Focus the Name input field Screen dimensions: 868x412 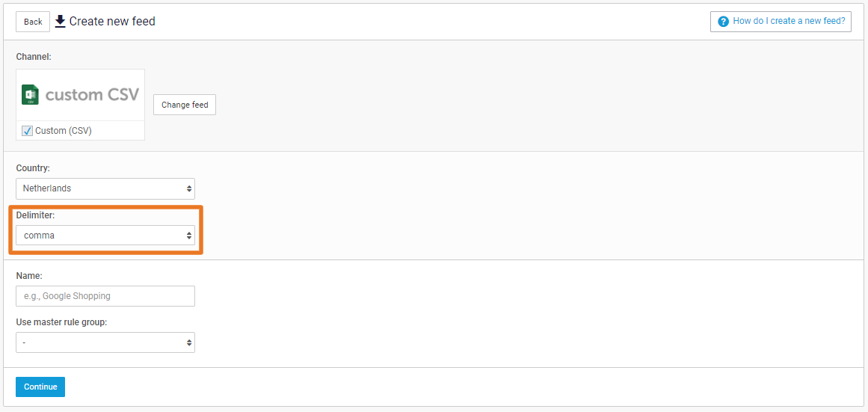105,296
